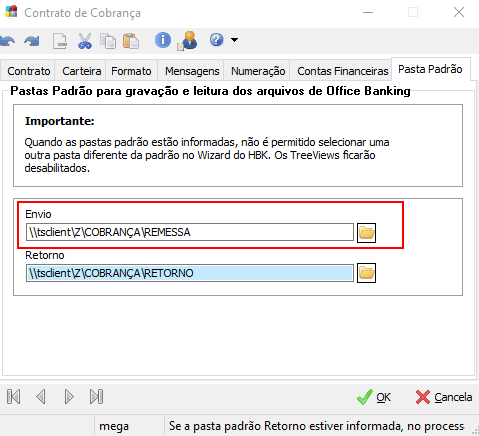This screenshot has width=479, height=436.
Task: Browse folder for Retorno path
Action: point(366,273)
